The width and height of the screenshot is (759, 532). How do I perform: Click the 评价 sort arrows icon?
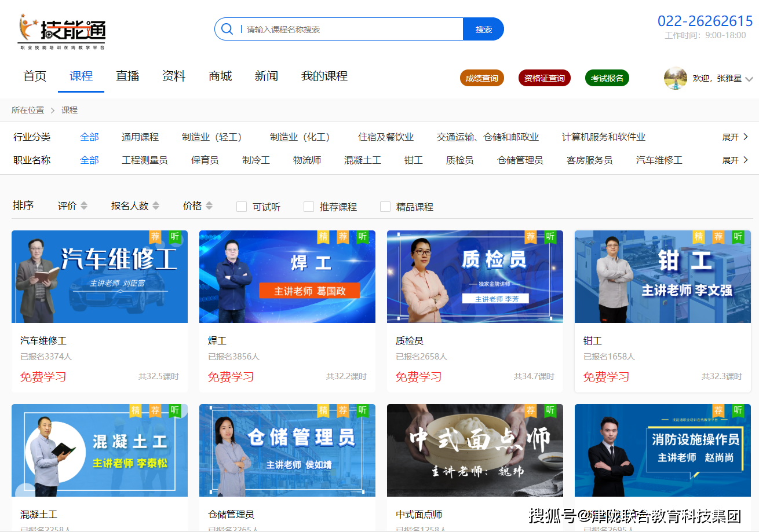[x=84, y=206]
